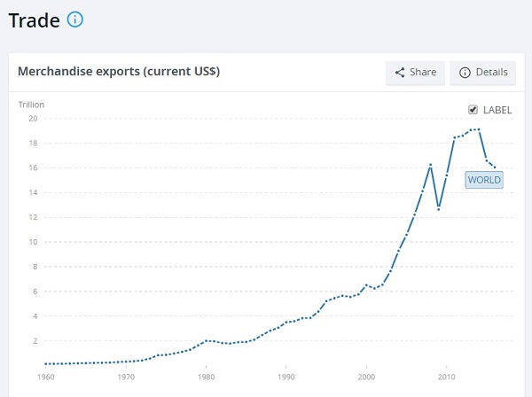Click the 2008 peak data point
Viewport: 532px width, 397px height.
pos(431,165)
